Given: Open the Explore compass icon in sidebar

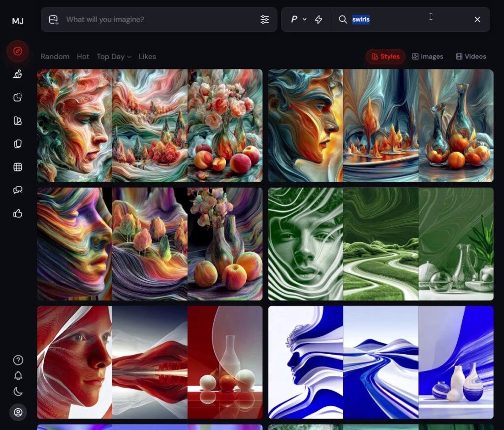Looking at the screenshot, I should tap(18, 51).
